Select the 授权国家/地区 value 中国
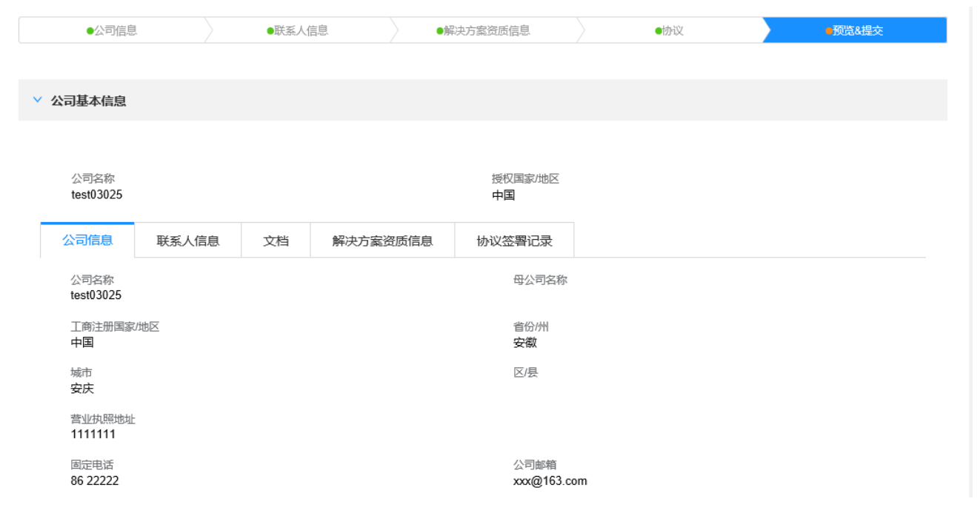 (503, 195)
